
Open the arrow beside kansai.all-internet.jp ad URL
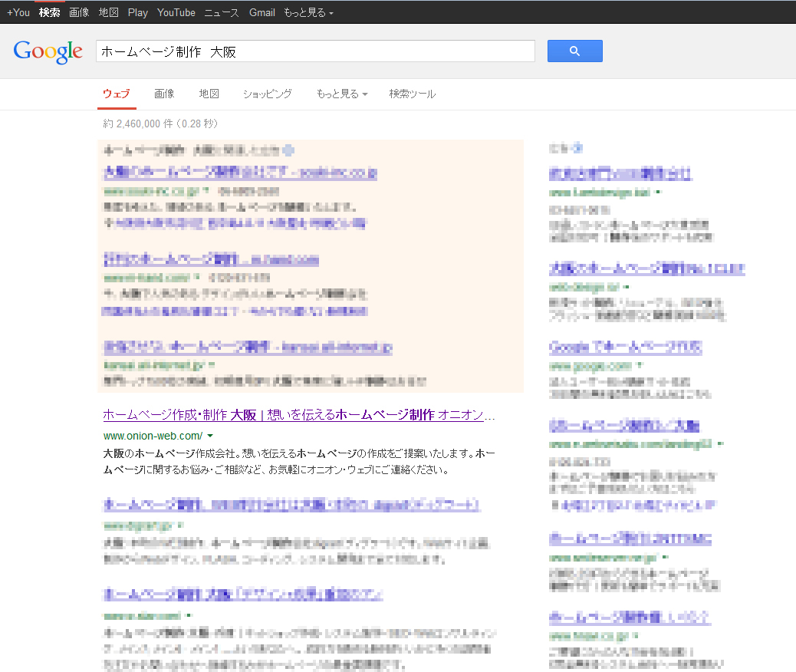coord(211,365)
